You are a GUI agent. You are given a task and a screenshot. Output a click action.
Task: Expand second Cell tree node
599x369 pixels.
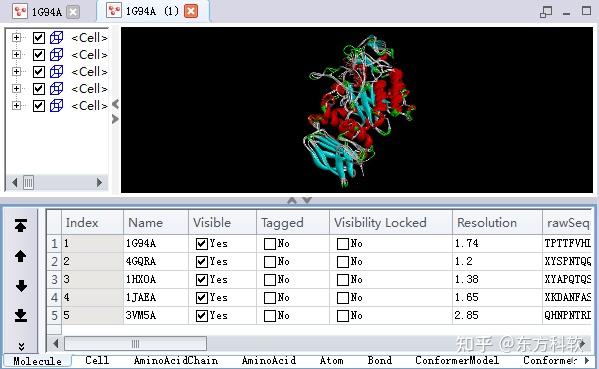coord(16,54)
